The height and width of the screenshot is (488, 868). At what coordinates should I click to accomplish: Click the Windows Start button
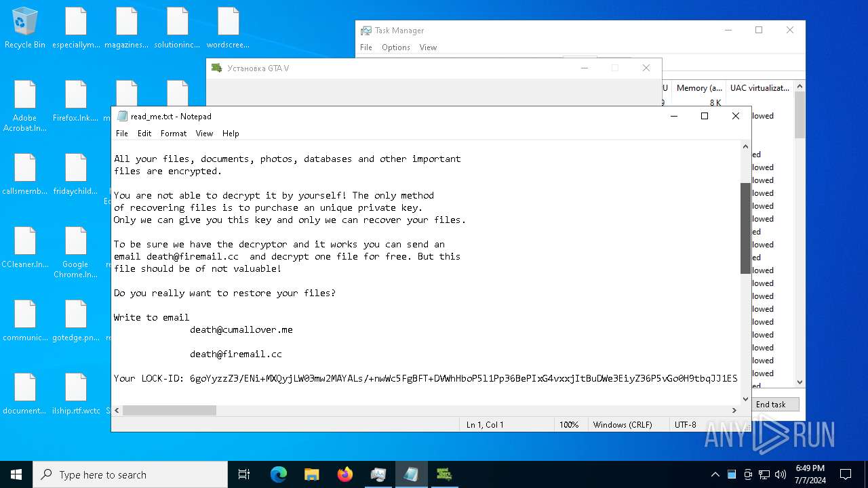pyautogui.click(x=16, y=474)
